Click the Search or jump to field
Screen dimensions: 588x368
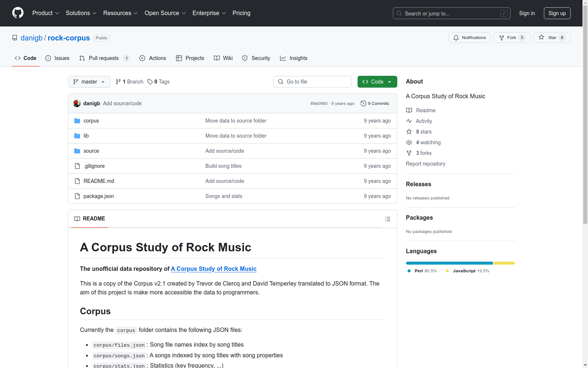[x=452, y=13]
